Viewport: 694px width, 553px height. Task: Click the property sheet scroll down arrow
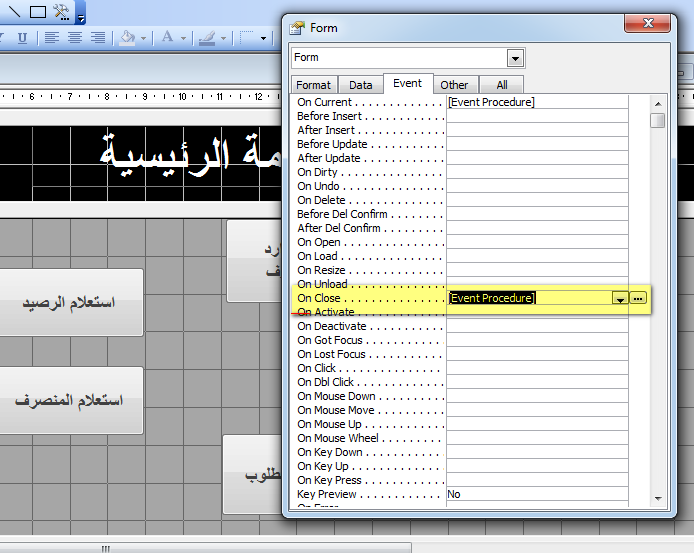[658, 499]
